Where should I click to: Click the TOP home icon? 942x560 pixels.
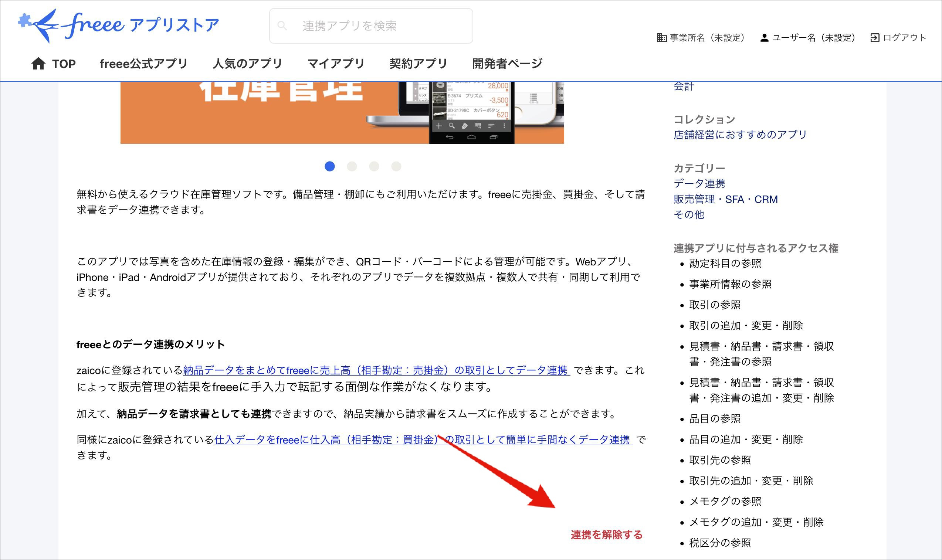pos(38,64)
